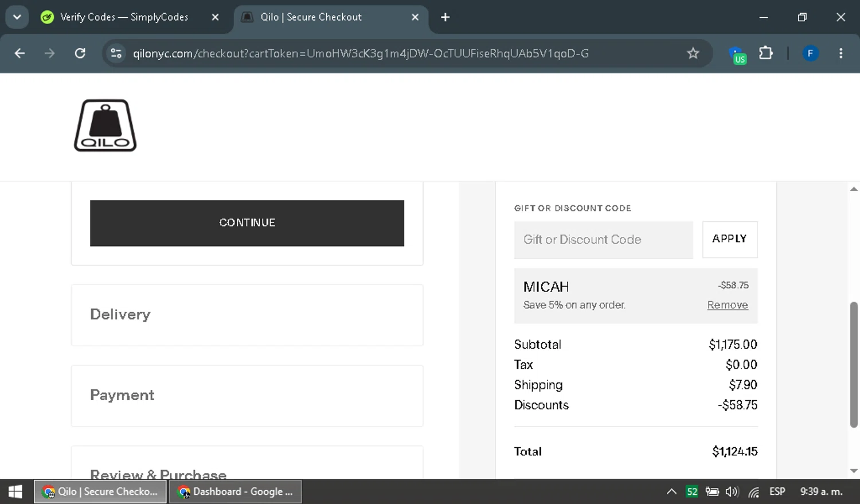This screenshot has height=504, width=860.
Task: Close the Qilo Secure Checkout tab
Action: [415, 17]
